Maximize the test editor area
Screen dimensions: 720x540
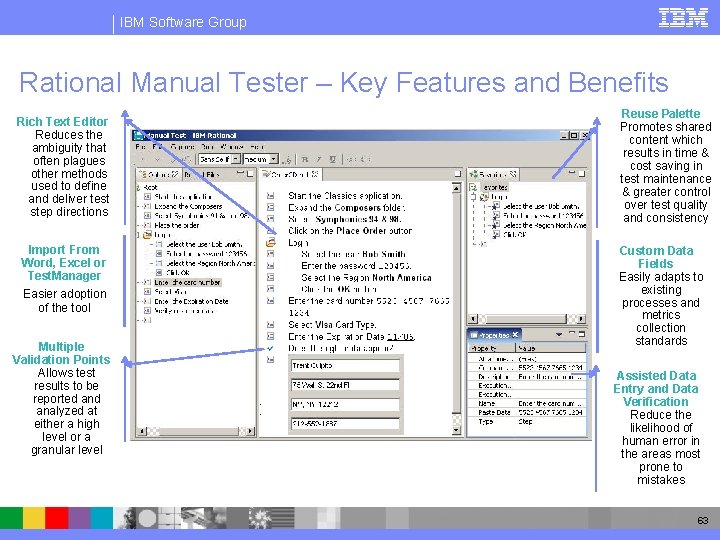pyautogui.click(x=457, y=174)
